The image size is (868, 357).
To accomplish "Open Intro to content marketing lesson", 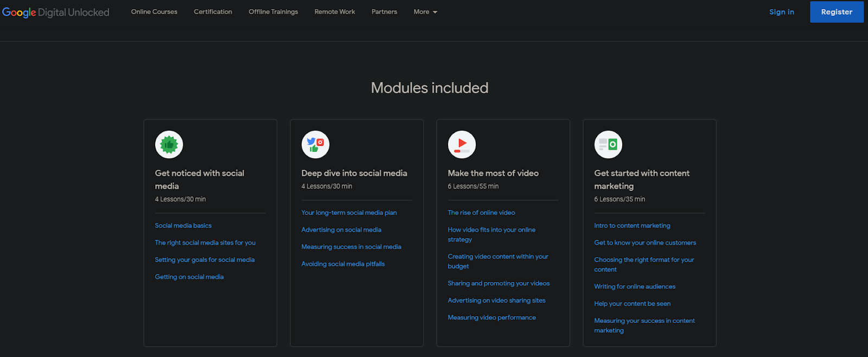I will click(x=632, y=226).
